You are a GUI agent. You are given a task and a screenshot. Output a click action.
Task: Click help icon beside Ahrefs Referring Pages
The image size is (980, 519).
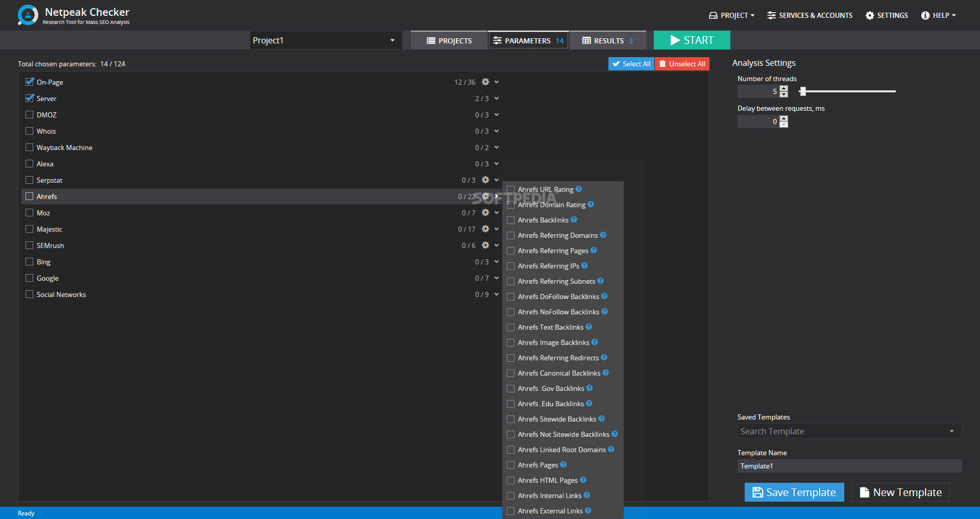(x=594, y=250)
